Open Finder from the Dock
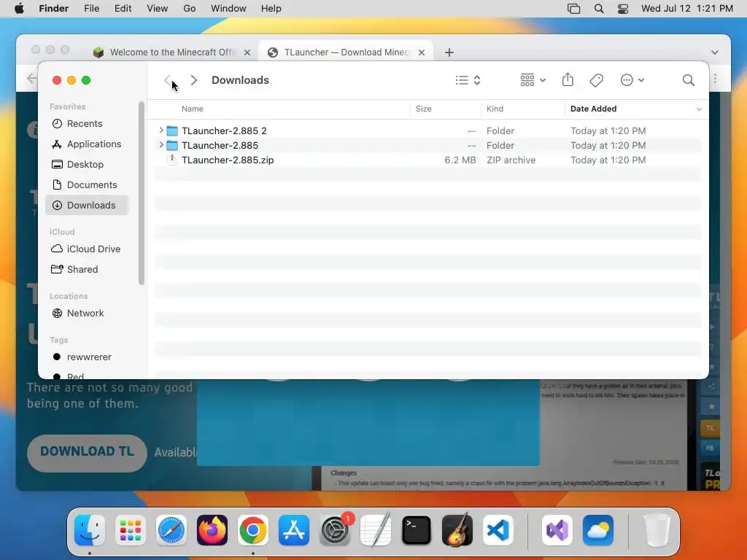747x560 pixels. pos(90,530)
